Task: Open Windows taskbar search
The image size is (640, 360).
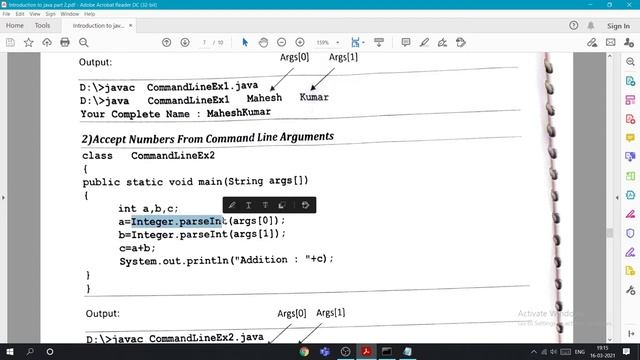Action: click(30, 351)
